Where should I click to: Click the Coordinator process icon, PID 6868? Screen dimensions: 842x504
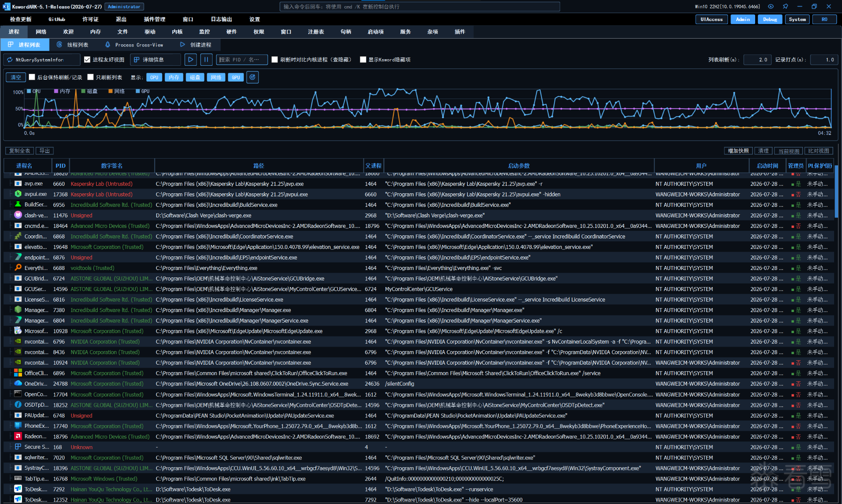pos(18,236)
